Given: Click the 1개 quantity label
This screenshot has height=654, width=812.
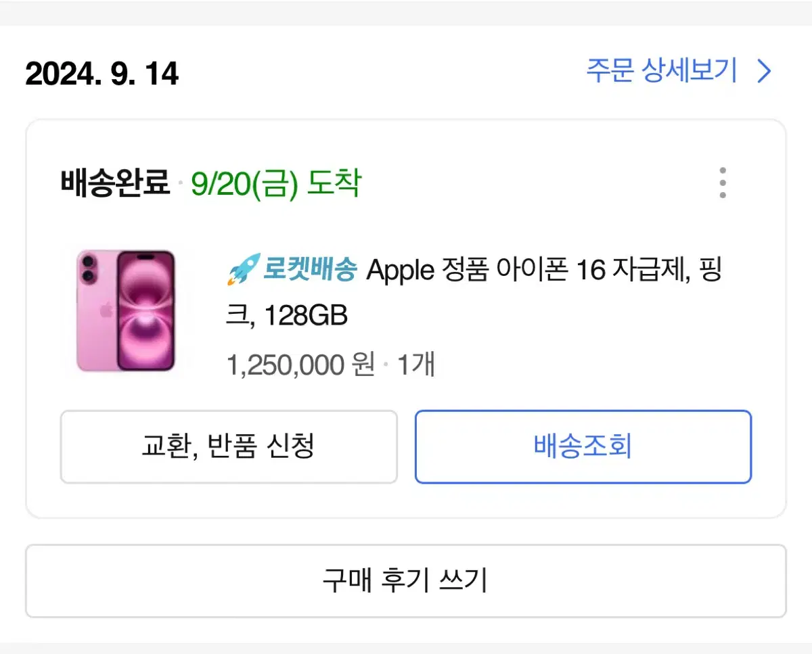Looking at the screenshot, I should [x=415, y=365].
